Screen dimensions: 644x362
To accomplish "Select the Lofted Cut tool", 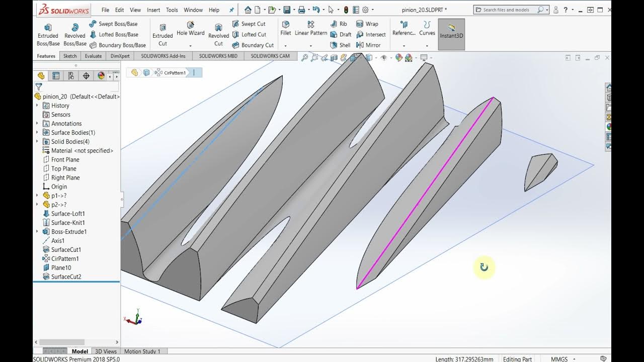I will pyautogui.click(x=249, y=35).
